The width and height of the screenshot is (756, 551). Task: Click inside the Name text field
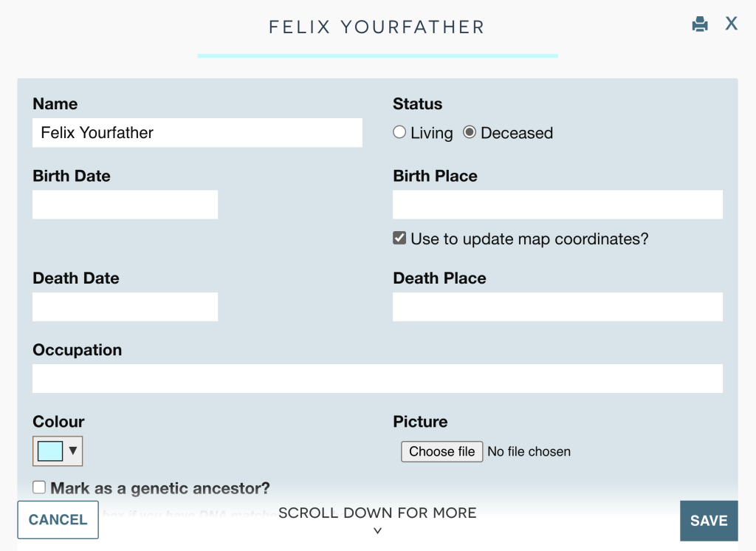pos(196,132)
